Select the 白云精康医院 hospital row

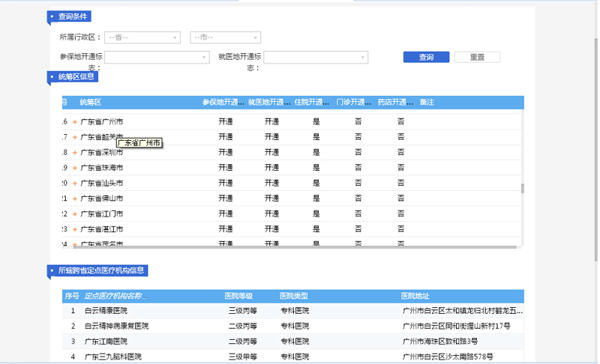pyautogui.click(x=106, y=310)
